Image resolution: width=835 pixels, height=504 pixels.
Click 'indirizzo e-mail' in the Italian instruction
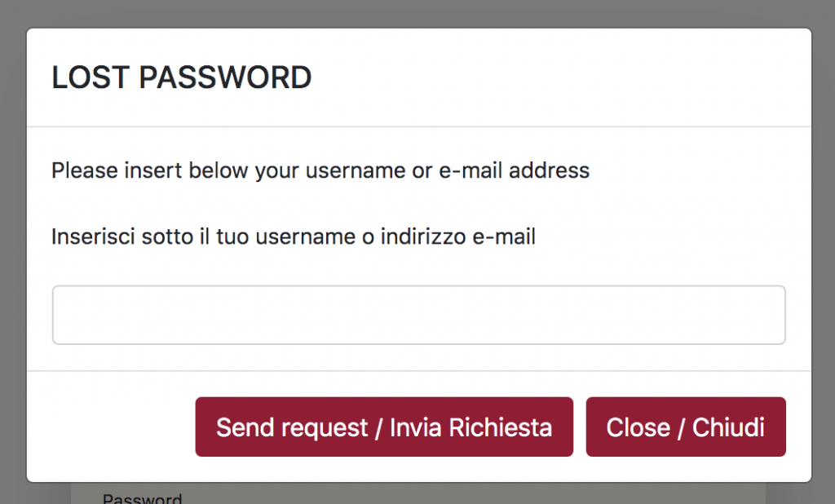pos(457,237)
